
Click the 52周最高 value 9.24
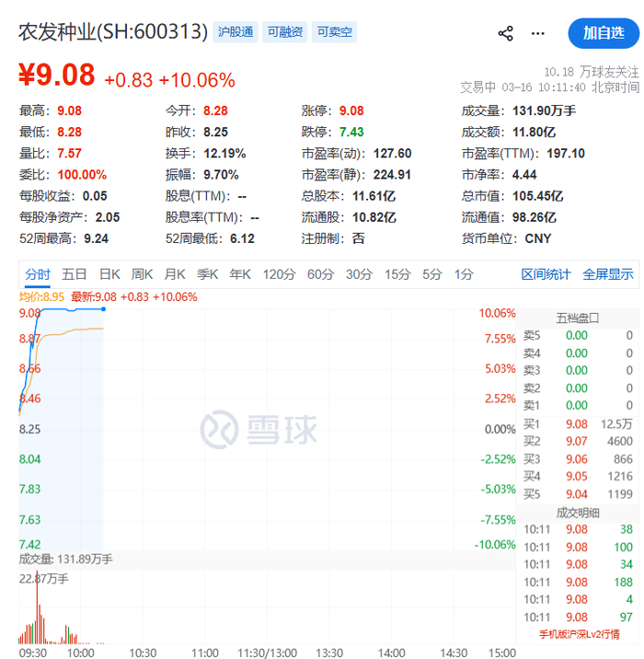(x=97, y=238)
